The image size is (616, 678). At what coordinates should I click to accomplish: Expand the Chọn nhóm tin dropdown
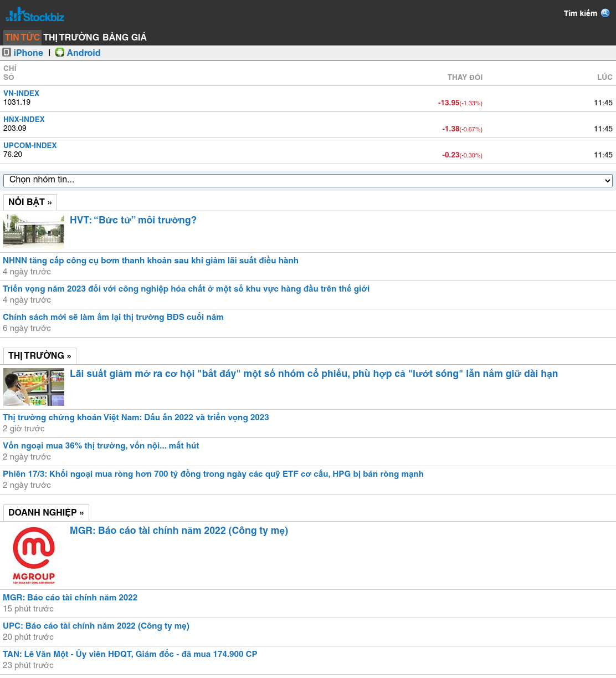pyautogui.click(x=308, y=180)
